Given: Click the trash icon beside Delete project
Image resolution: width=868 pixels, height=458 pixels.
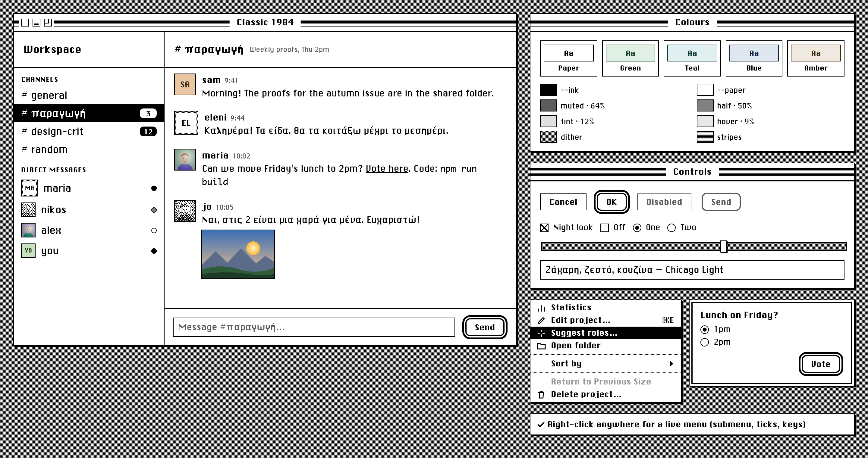Looking at the screenshot, I should [x=541, y=394].
